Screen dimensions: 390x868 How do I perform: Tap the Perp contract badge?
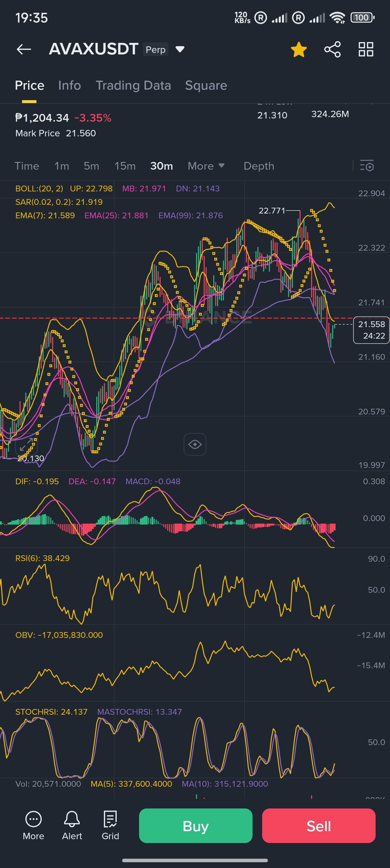click(155, 50)
